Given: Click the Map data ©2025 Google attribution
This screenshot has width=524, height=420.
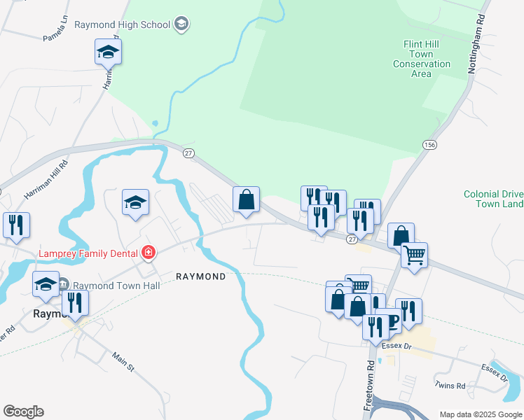Looking at the screenshot, I should coord(481,414).
